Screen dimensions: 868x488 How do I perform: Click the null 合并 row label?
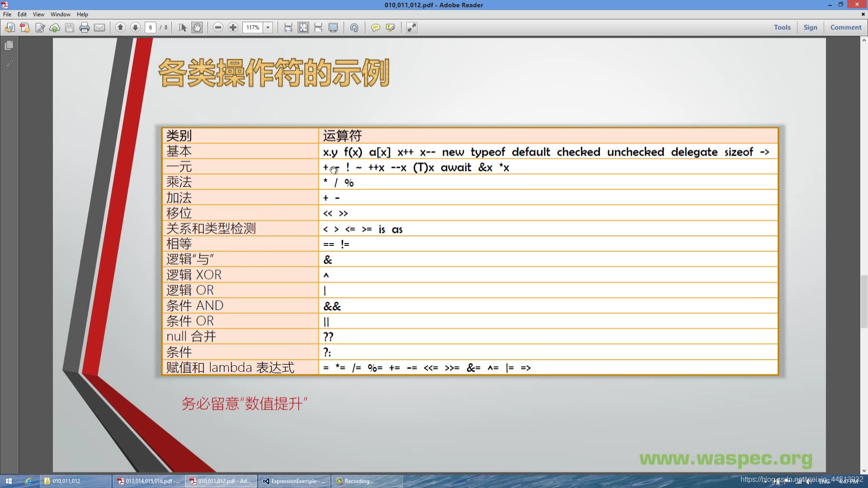coord(191,337)
